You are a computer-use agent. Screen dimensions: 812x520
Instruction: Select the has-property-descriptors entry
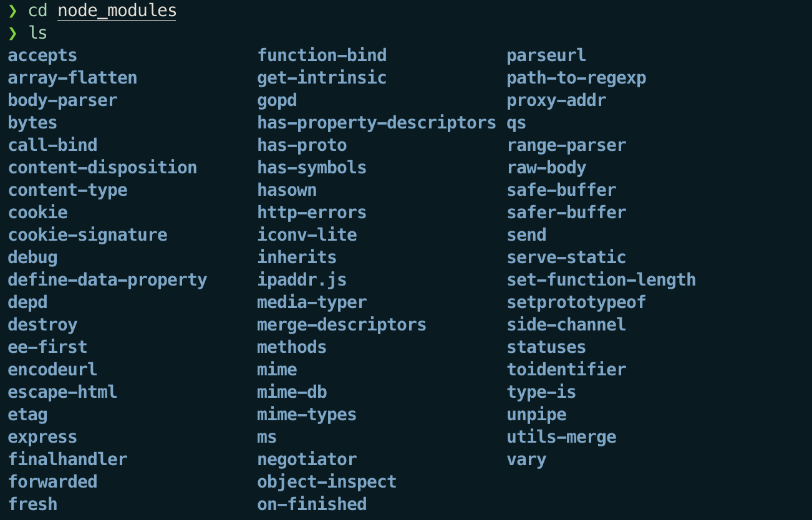click(x=377, y=123)
